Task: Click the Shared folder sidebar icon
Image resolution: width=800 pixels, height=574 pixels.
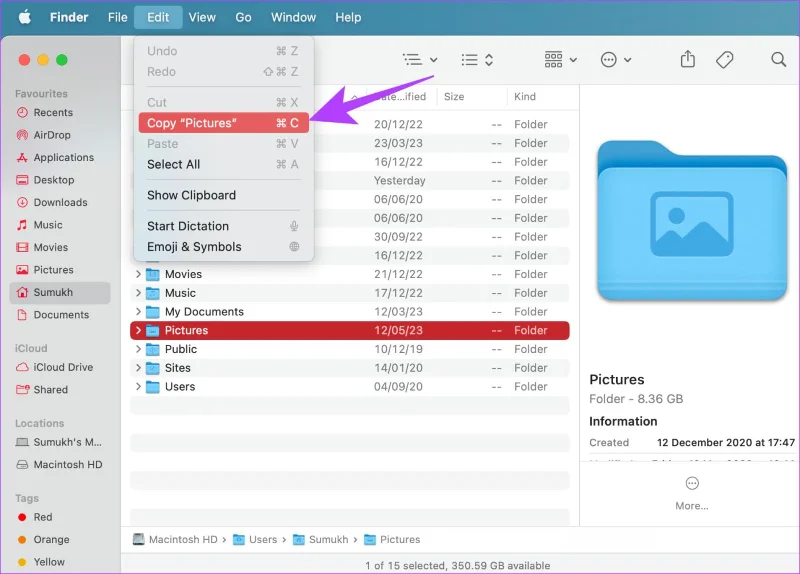Action: [22, 390]
